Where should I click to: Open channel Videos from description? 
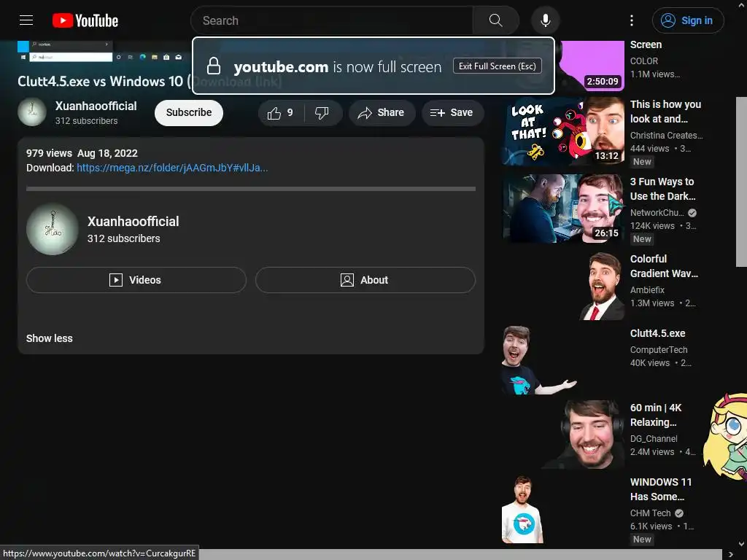[136, 280]
